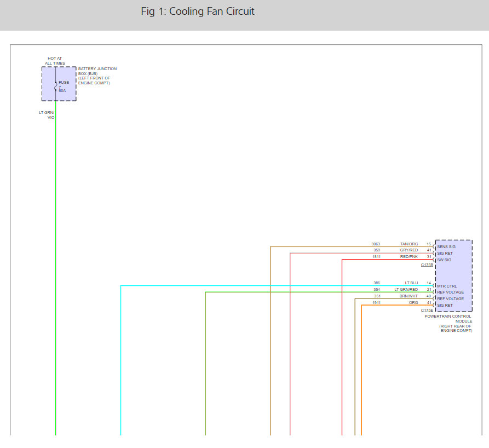Select the TAN/ORG wire label
This screenshot has width=489, height=448.
click(x=409, y=244)
